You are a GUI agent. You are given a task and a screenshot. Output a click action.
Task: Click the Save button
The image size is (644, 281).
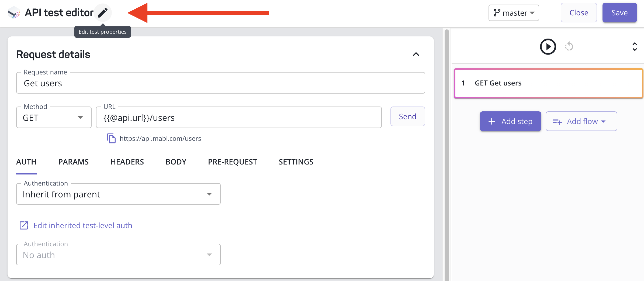[x=619, y=13]
